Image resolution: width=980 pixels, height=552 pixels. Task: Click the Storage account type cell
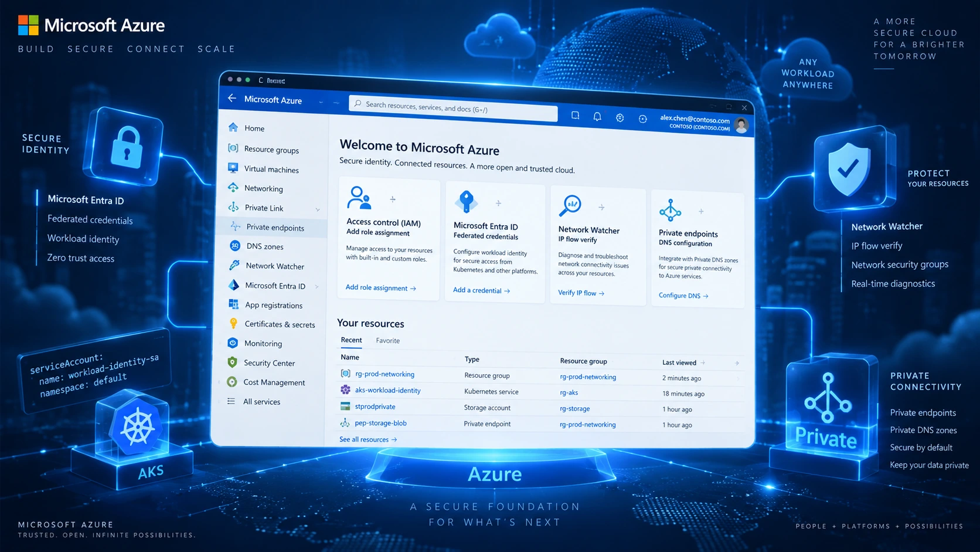pos(488,408)
